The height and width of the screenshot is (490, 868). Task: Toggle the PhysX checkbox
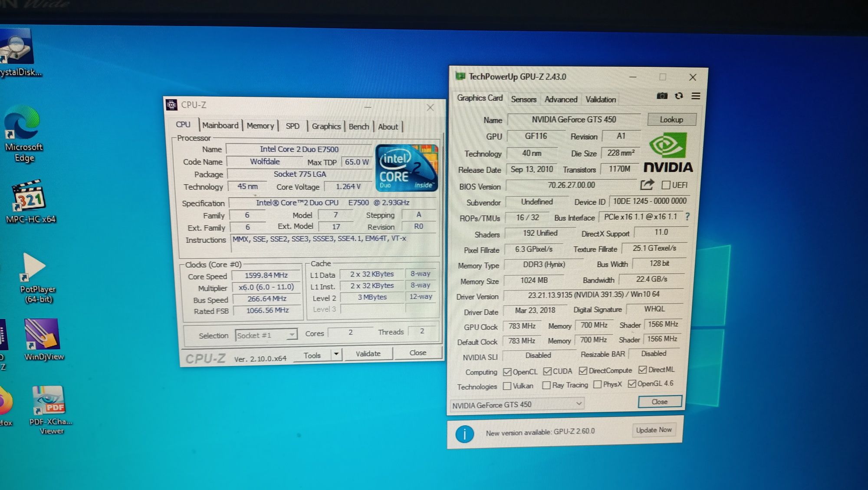(x=597, y=384)
